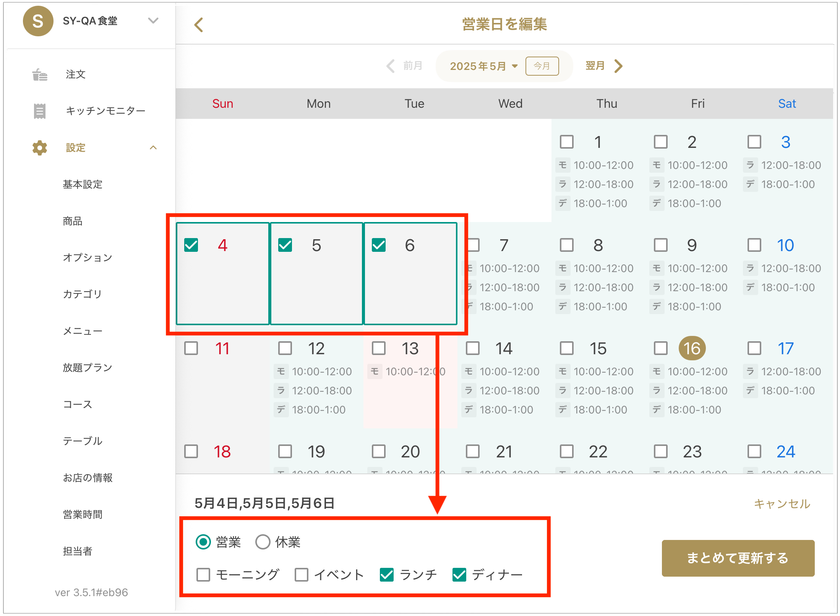Image resolution: width=840 pixels, height=616 pixels.
Task: Click the back arrow icon in header
Action: point(199,25)
